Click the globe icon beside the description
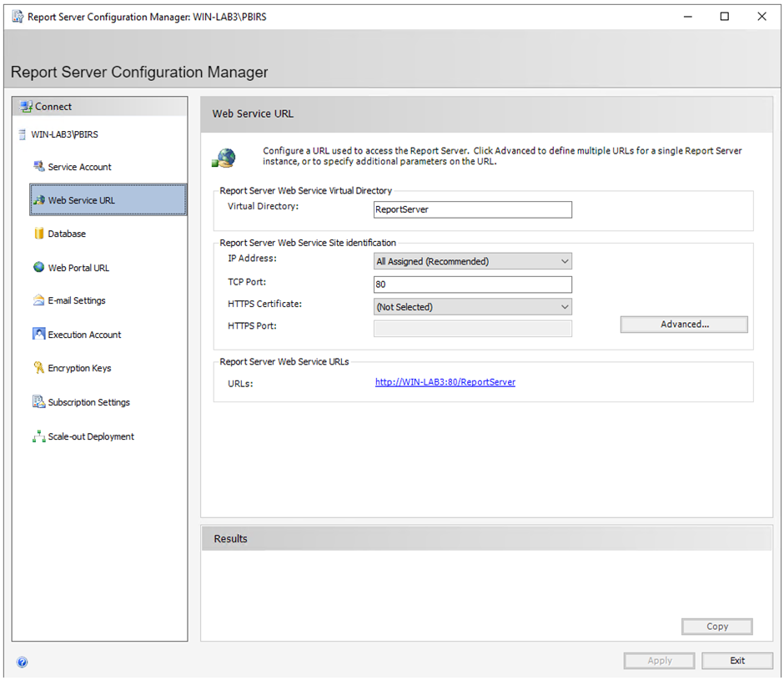The image size is (784, 680). 224,159
